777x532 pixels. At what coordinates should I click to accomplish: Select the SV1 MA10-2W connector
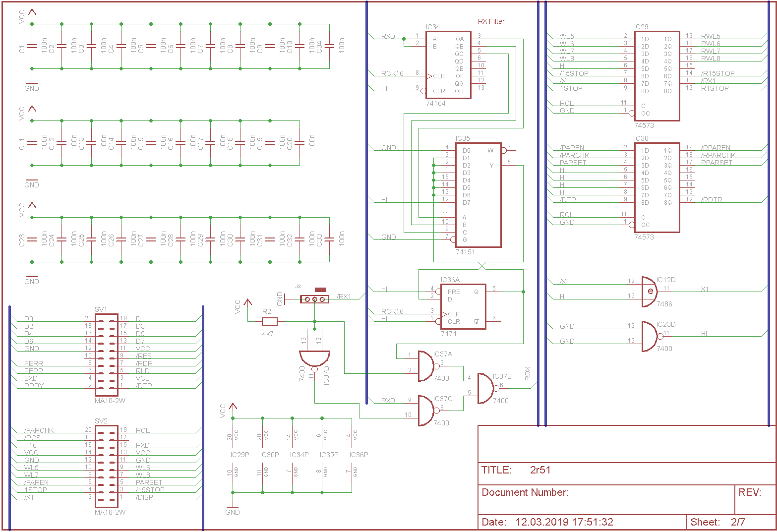(x=106, y=353)
